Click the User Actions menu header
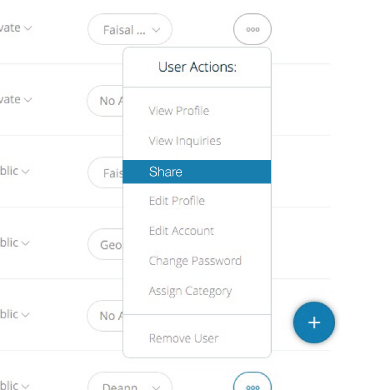390x390 pixels. [x=197, y=67]
